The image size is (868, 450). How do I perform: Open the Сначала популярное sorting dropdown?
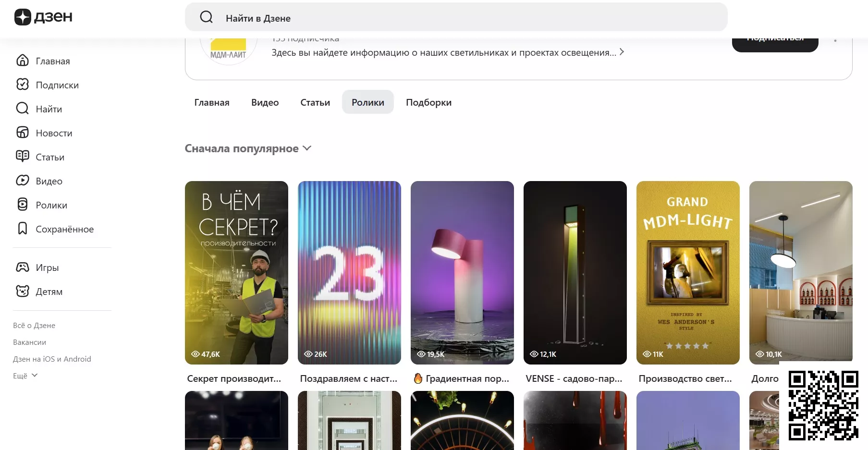click(248, 148)
